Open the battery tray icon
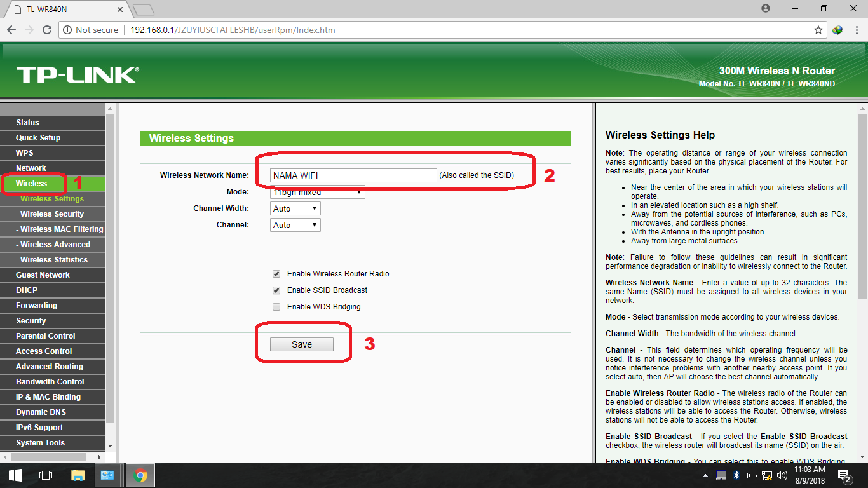The width and height of the screenshot is (868, 488). (x=752, y=475)
